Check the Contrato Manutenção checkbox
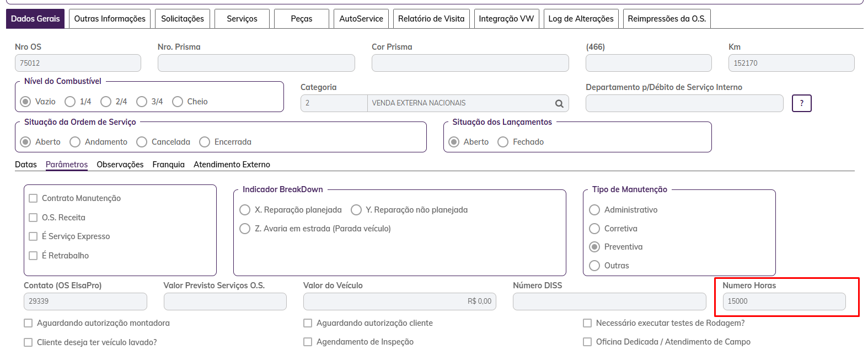The height and width of the screenshot is (349, 868). 33,198
